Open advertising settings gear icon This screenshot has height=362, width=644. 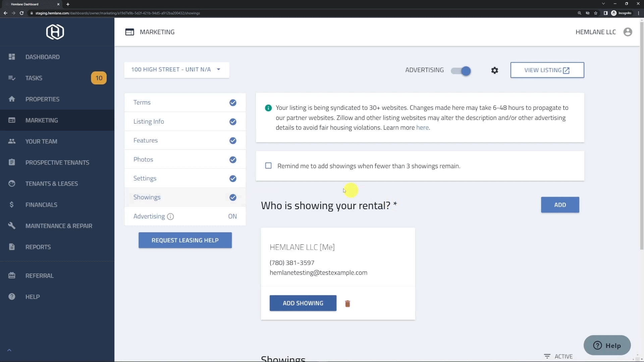pyautogui.click(x=495, y=70)
